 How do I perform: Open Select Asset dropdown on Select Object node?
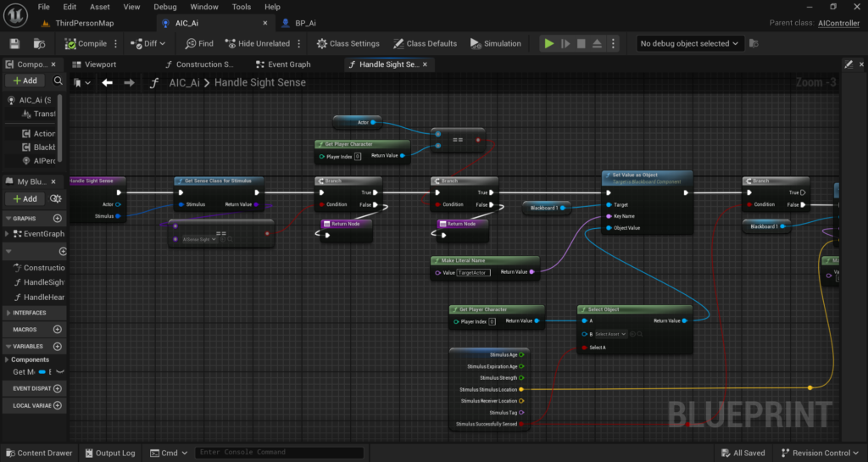pyautogui.click(x=610, y=334)
